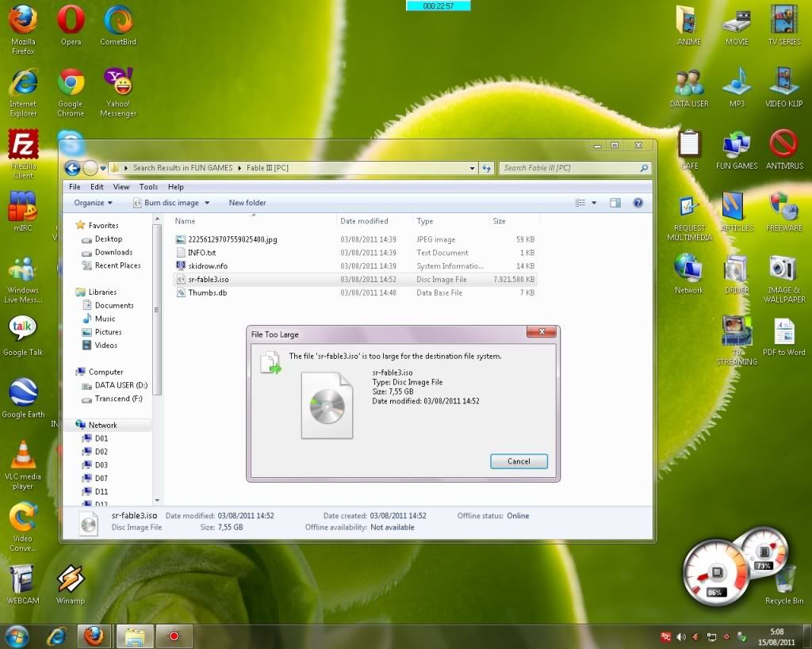
Task: Open Google Earth desktop icon
Action: (23, 398)
